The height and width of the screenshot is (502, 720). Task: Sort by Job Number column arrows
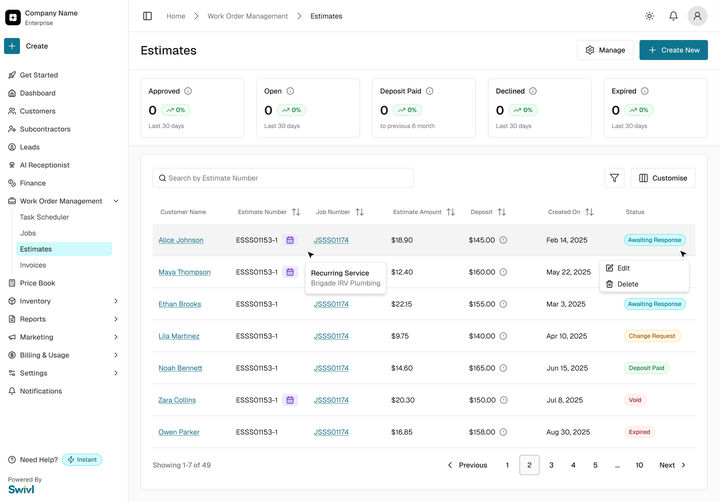pos(360,212)
